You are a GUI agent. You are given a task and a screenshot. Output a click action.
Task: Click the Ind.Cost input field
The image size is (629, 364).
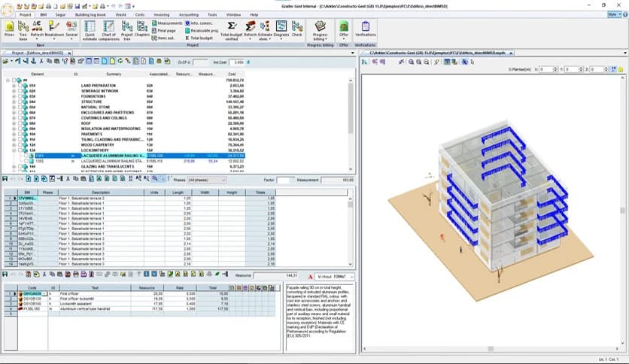pyautogui.click(x=237, y=62)
